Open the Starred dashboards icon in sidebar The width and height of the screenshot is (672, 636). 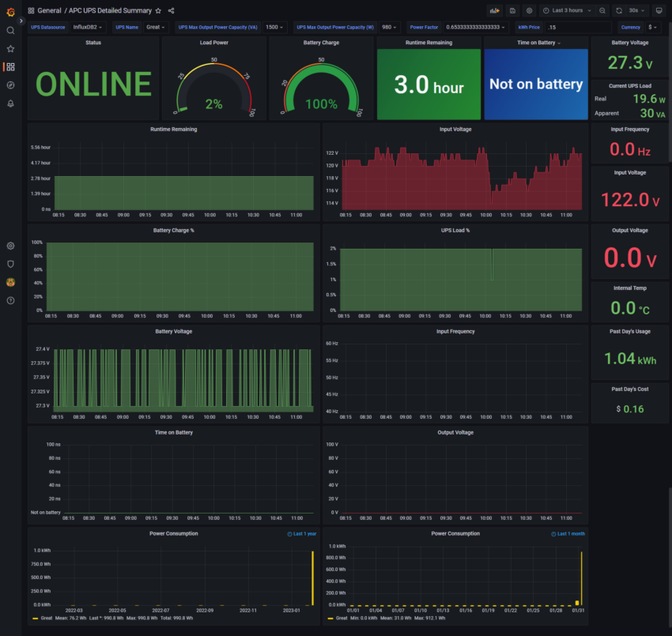pos(10,47)
